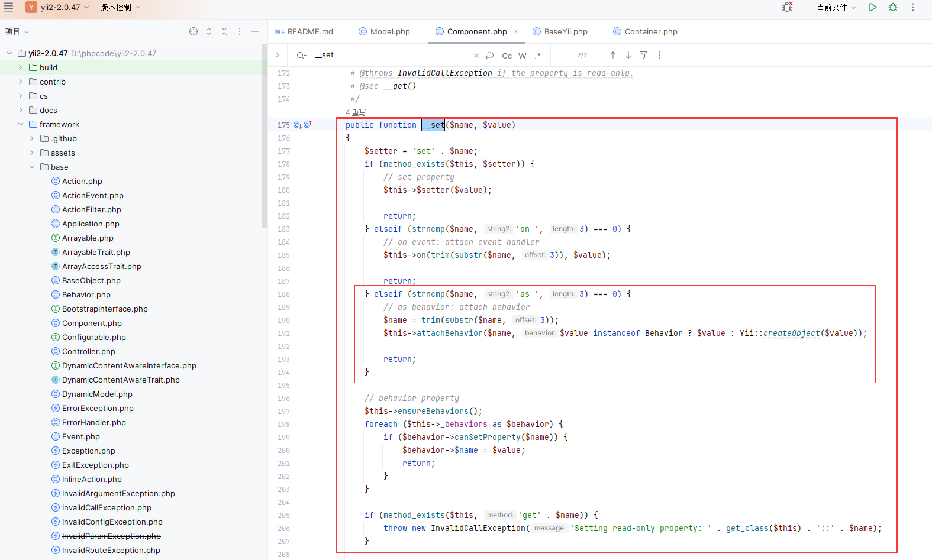Open Behavior.php in project tree
Viewport: 932px width, 560px height.
[86, 294]
